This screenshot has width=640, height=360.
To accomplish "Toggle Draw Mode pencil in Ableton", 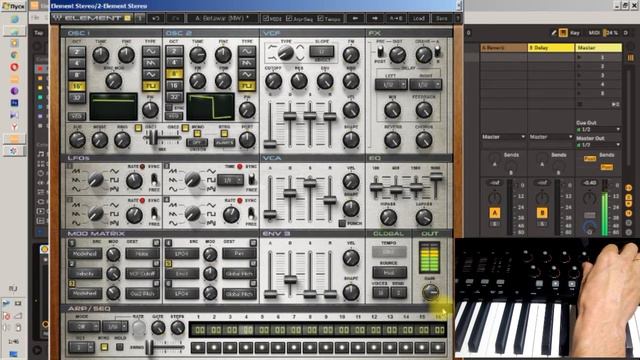I will [x=554, y=33].
